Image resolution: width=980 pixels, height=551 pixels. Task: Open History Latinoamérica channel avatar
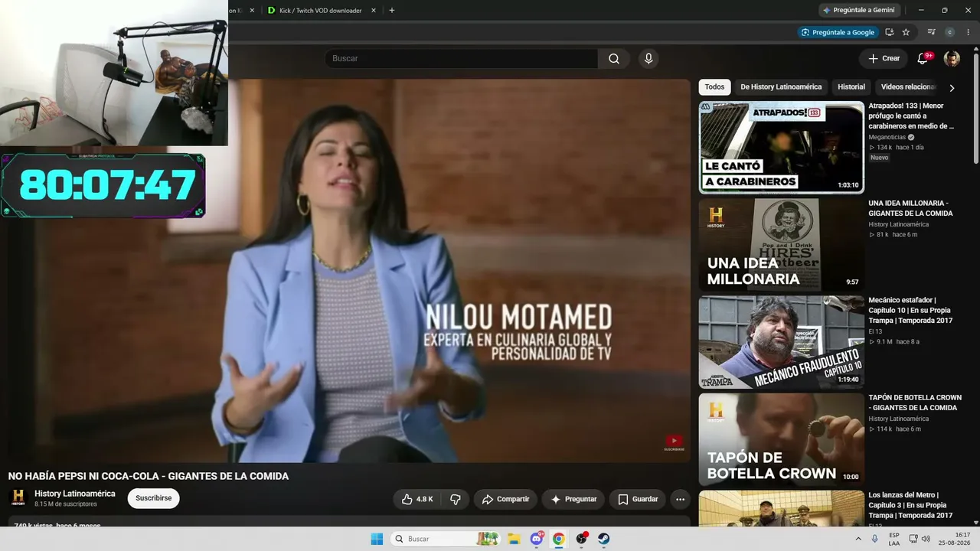pos(18,497)
